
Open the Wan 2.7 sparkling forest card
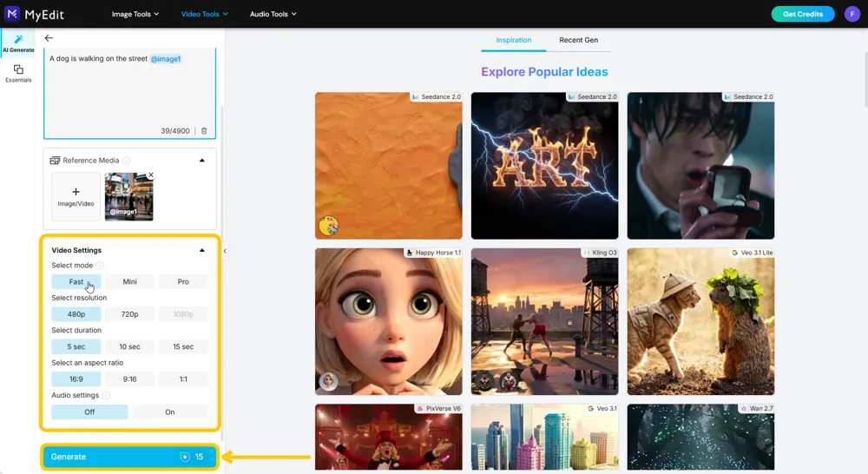pyautogui.click(x=700, y=437)
